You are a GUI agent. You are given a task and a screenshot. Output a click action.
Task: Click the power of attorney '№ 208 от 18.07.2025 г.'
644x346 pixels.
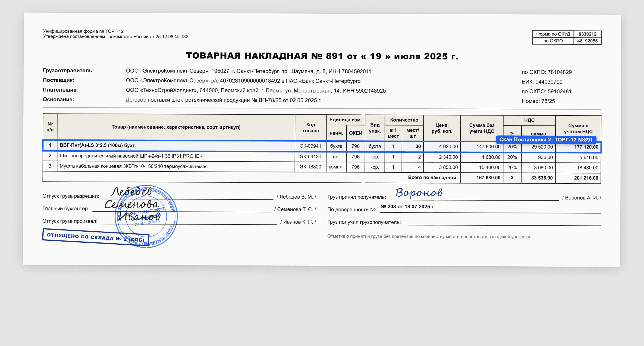pos(407,207)
